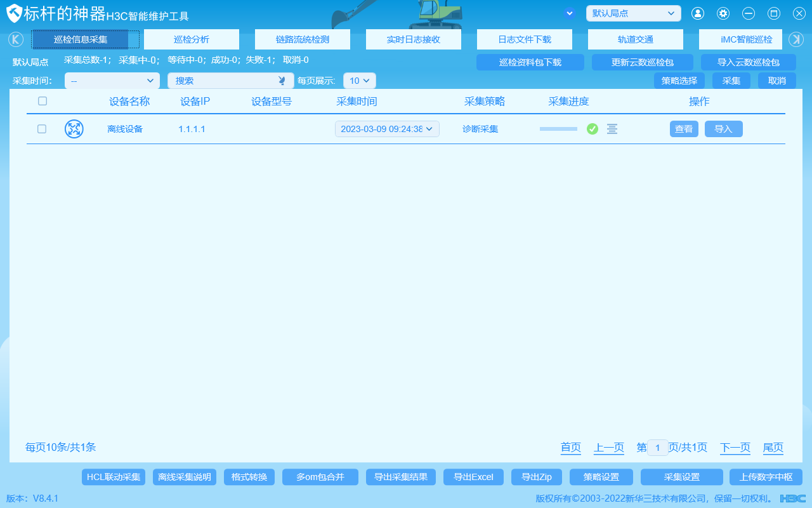Switch to the 巡检信息采集 tab
812x508 pixels.
[x=81, y=39]
